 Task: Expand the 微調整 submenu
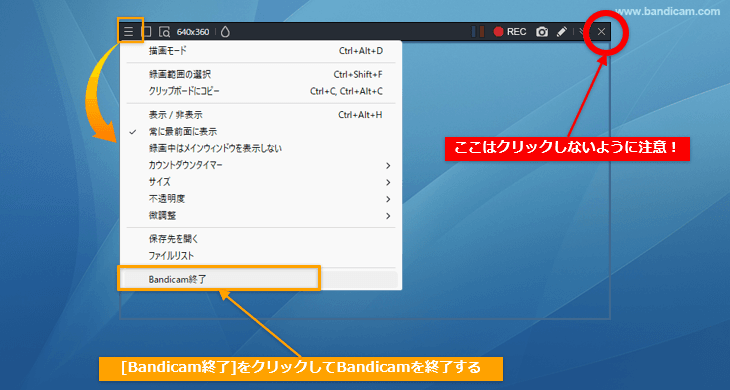tap(261, 215)
